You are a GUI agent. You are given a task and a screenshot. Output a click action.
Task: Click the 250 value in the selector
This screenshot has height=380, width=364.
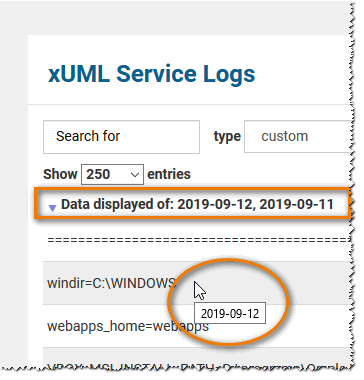coord(98,174)
